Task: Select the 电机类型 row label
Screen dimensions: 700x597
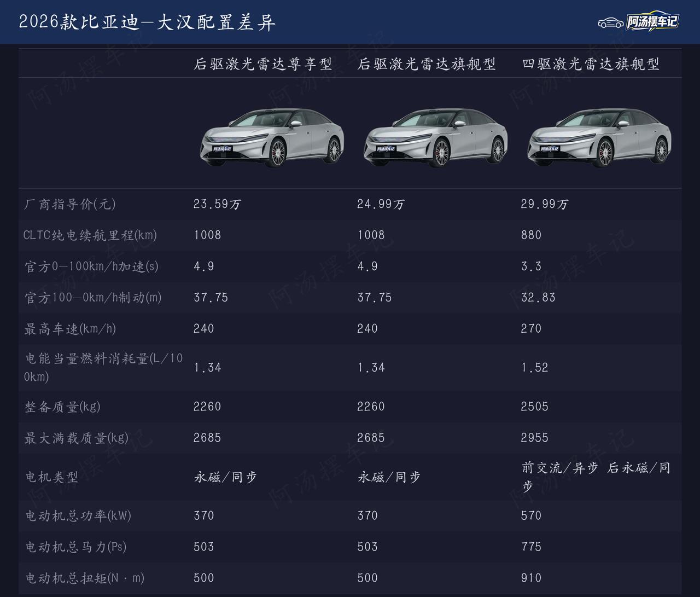Action: coord(51,477)
